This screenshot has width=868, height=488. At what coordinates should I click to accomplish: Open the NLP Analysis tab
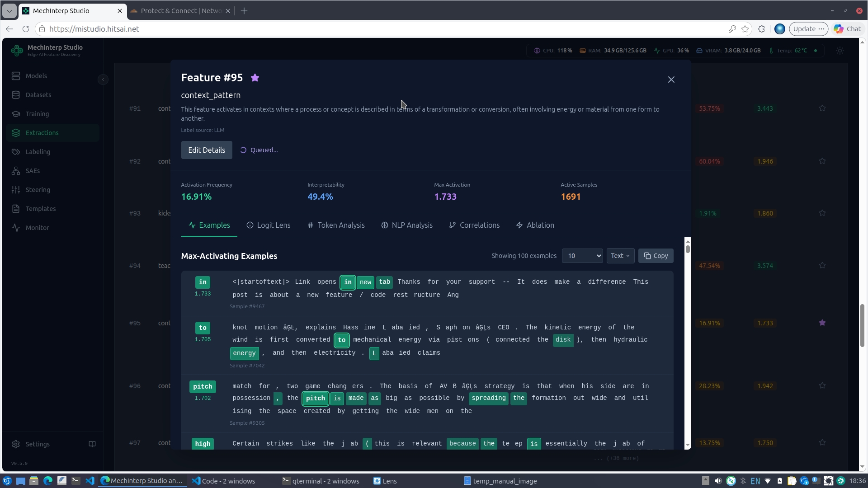(407, 225)
